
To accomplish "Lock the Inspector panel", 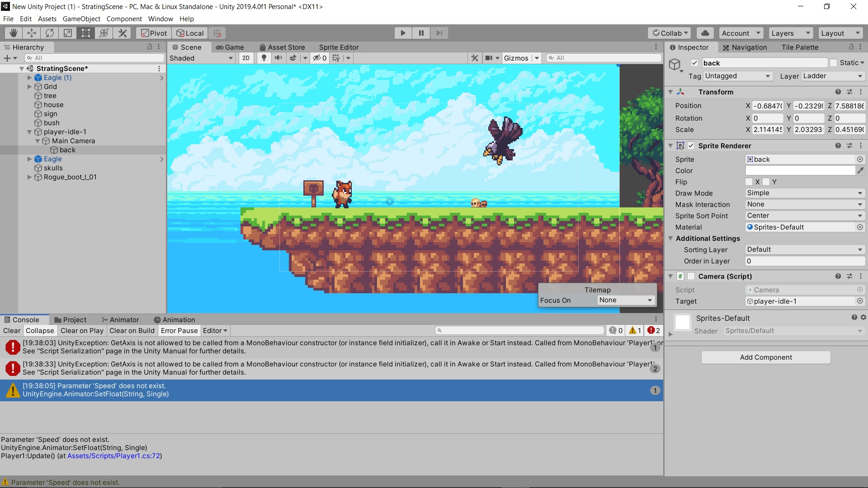I will click(851, 47).
